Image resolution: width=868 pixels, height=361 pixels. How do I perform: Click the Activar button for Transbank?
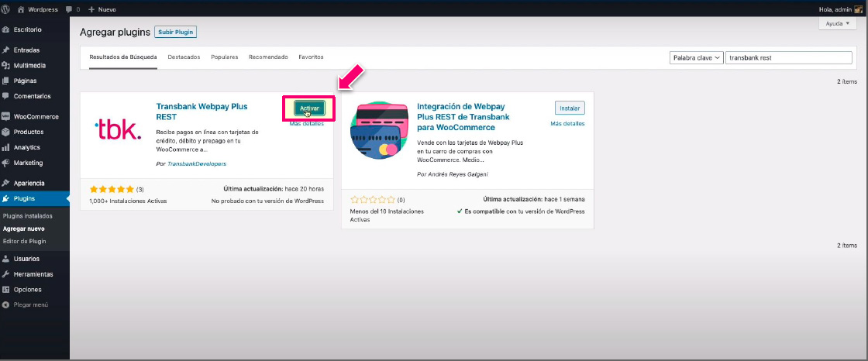309,108
